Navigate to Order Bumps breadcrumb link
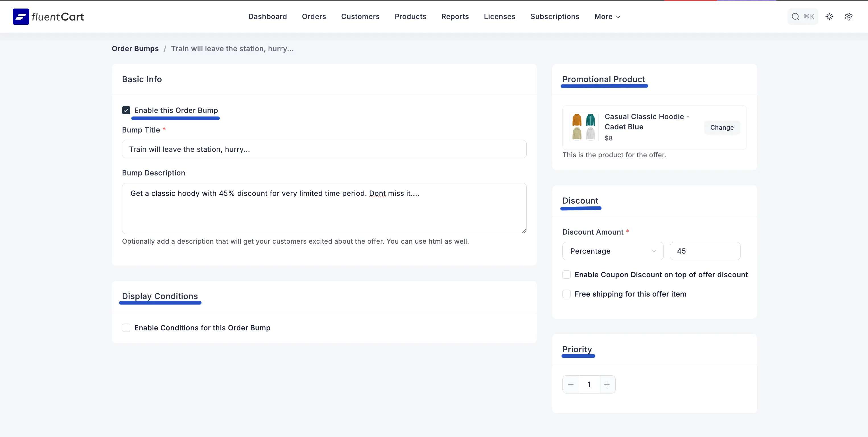This screenshot has width=868, height=437. pos(135,49)
